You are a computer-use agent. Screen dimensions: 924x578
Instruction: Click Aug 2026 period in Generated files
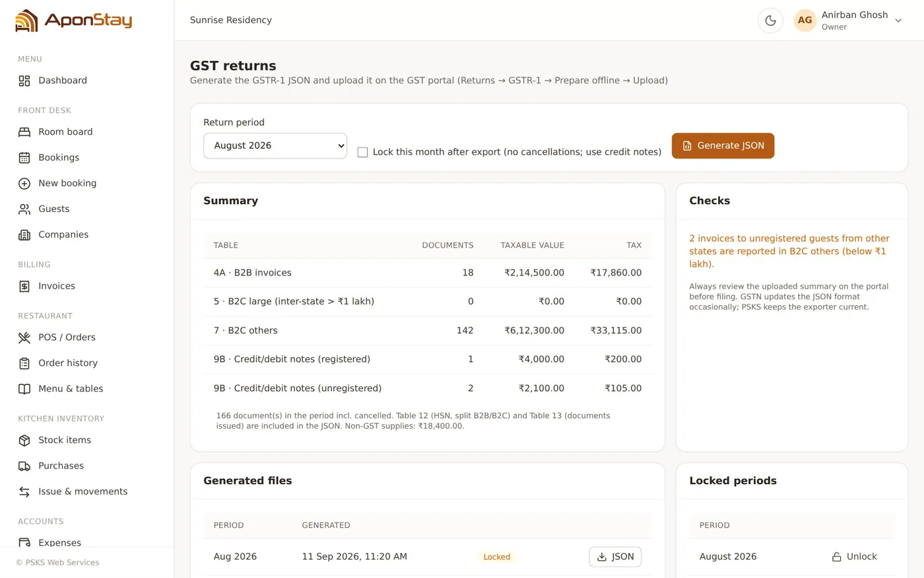[x=235, y=557]
